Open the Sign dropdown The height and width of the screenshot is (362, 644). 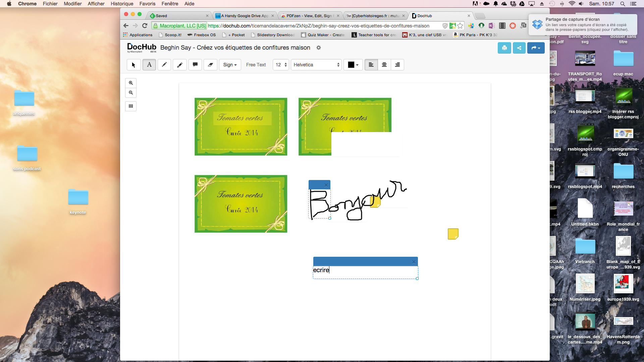click(x=230, y=65)
